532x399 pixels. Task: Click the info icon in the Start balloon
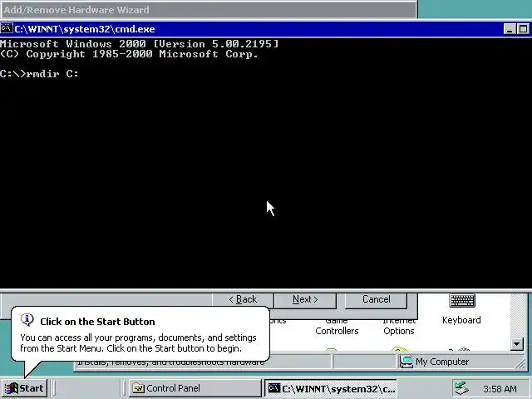coord(27,319)
